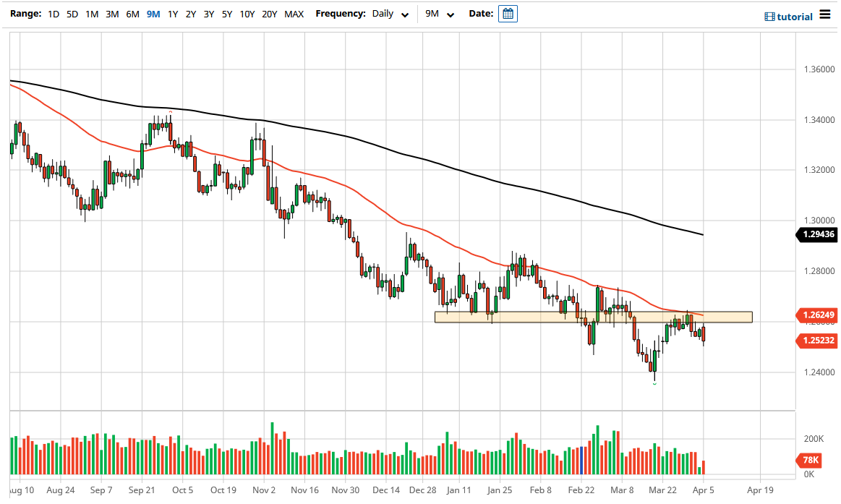Click the black 1.29436 price tag

[x=816, y=234]
